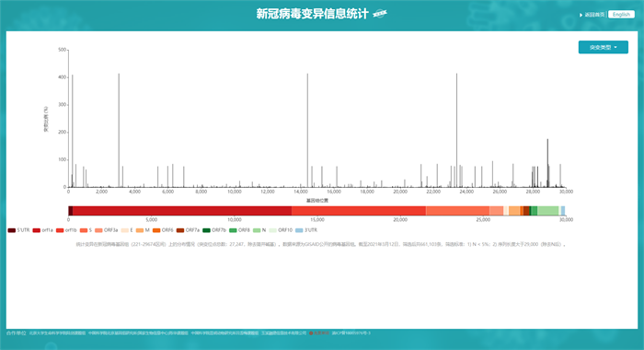Click the dark red orf1a segment of genome bar
The width and height of the screenshot is (644, 350).
point(182,211)
